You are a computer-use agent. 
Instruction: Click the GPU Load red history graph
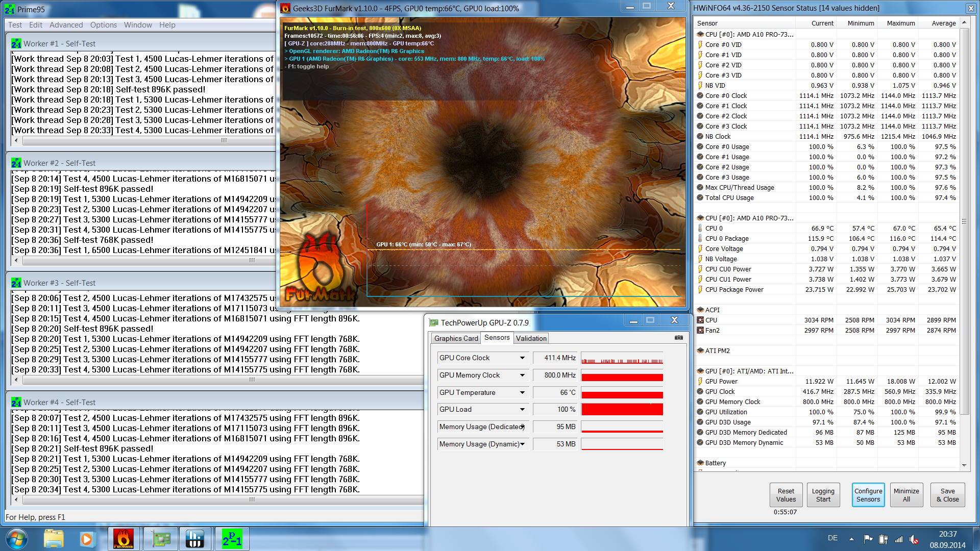click(622, 410)
